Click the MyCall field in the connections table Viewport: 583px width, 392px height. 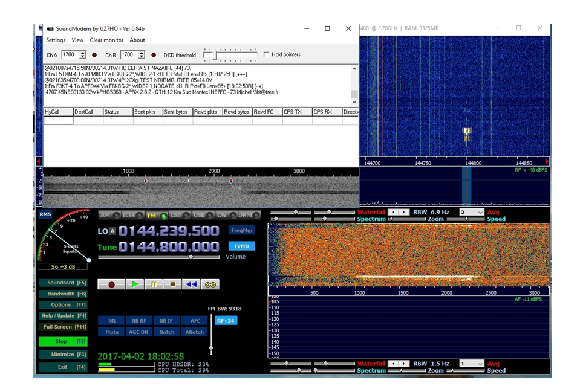(57, 120)
